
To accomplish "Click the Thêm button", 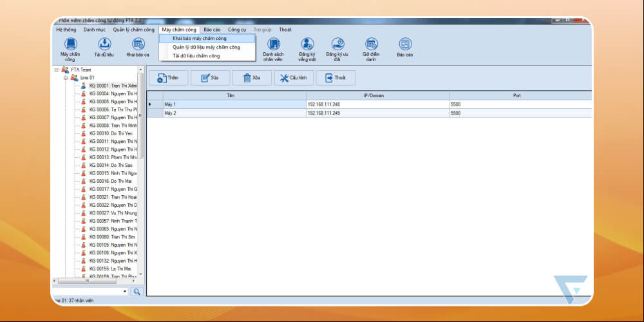I will (168, 77).
